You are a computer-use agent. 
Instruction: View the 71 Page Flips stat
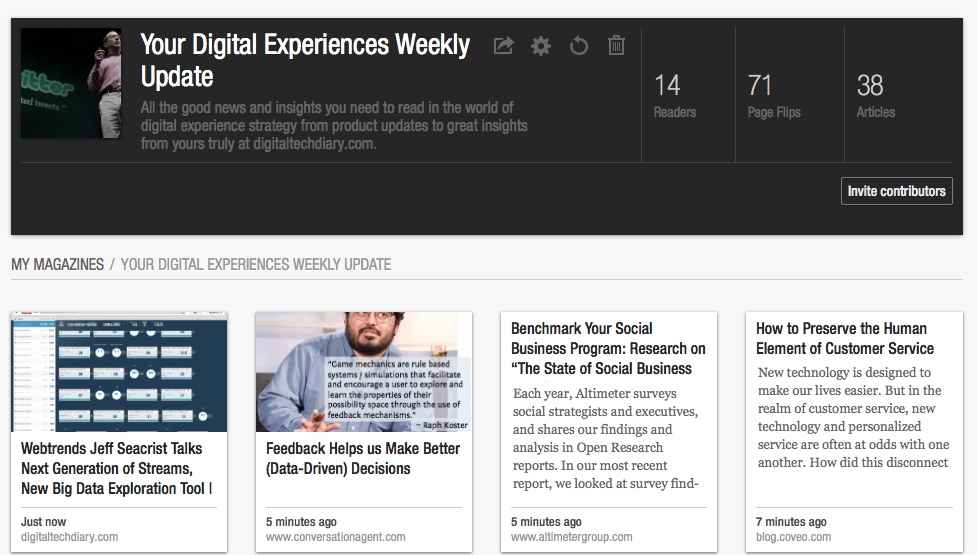(774, 95)
